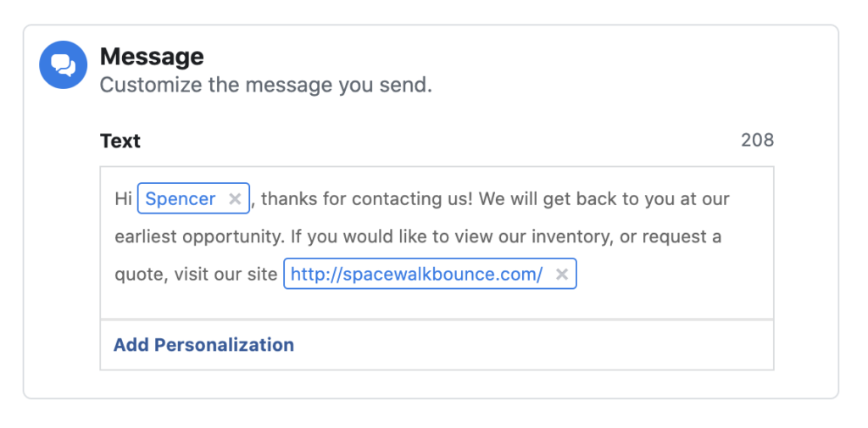Click 'quote, visit our site' text
868x428 pixels.
196,275
